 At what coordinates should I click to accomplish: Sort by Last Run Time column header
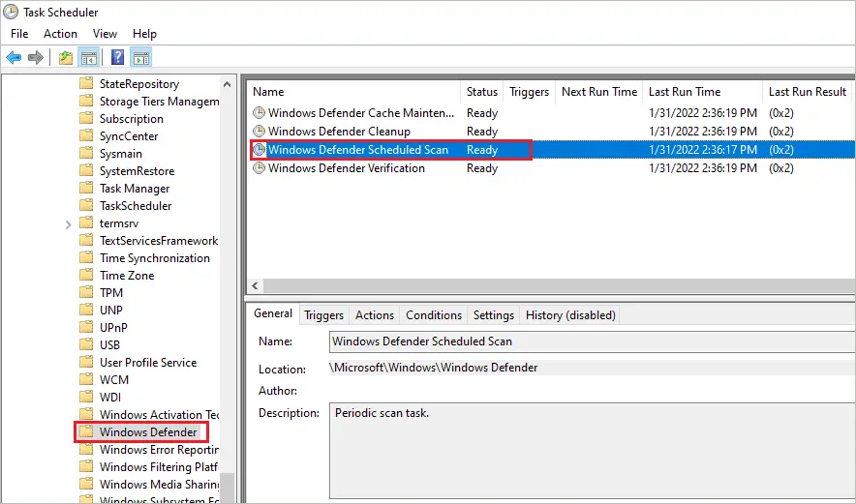tap(703, 92)
